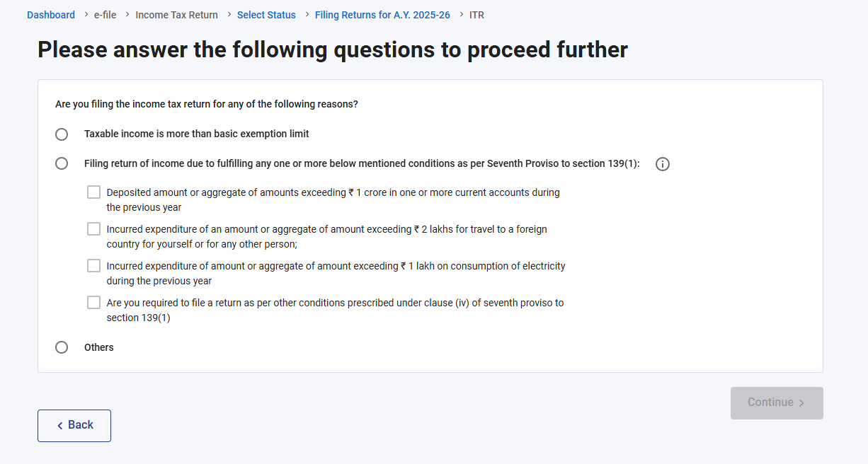Screen dimensions: 868x464
Task: Open Filing Returns for A.Y. 2025-26 link
Action: (x=382, y=15)
